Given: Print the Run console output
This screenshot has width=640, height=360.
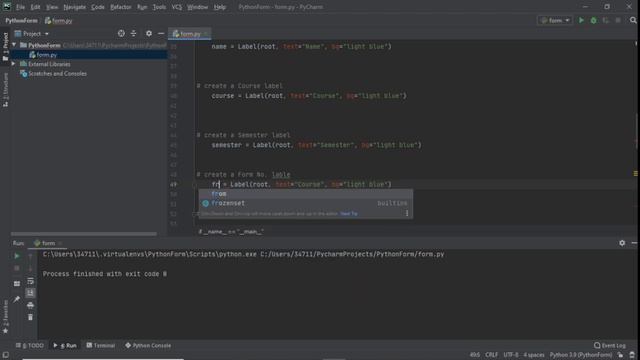Looking at the screenshot, I should (30, 305).
